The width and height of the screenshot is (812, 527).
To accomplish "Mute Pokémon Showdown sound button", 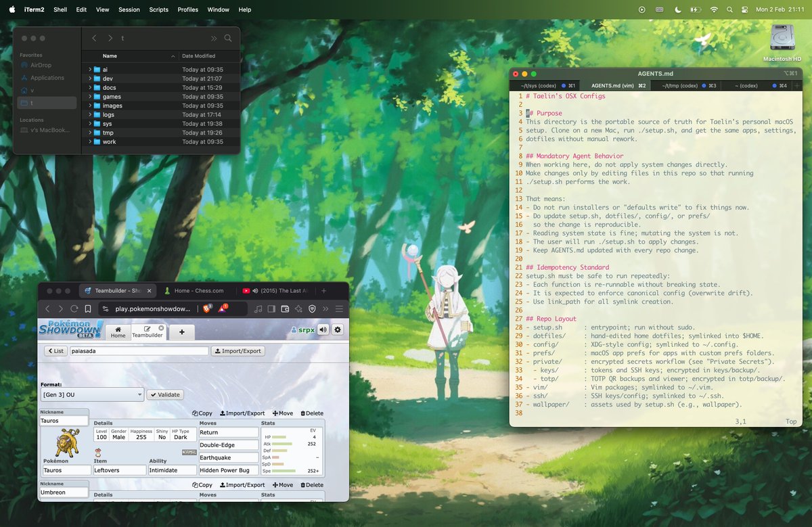I will click(x=323, y=329).
